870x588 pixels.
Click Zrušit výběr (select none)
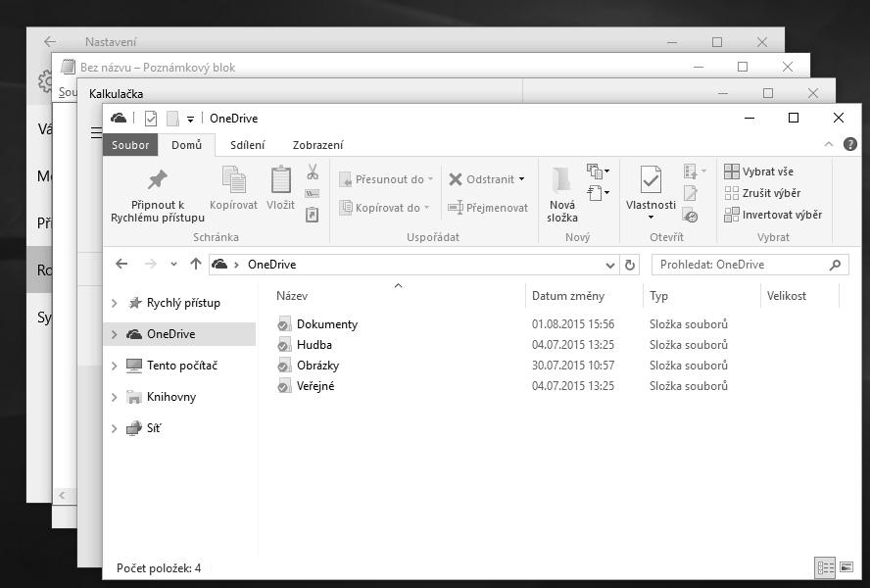tap(762, 193)
